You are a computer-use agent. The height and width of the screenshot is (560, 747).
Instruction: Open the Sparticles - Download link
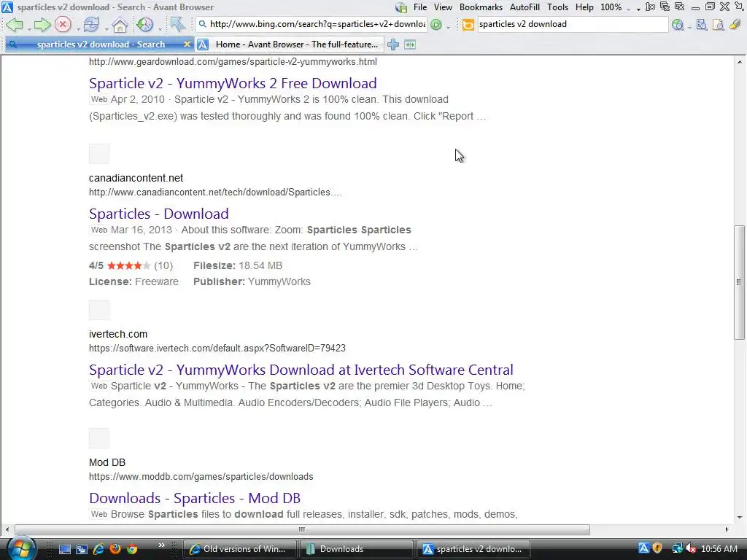[x=158, y=214]
